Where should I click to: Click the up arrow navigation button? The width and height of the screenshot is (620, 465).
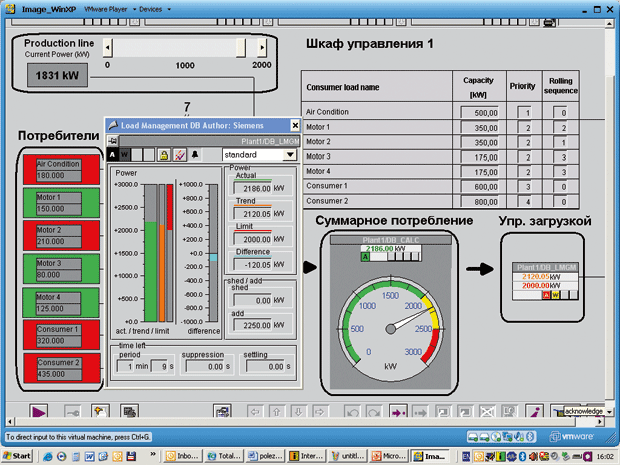click(x=277, y=412)
